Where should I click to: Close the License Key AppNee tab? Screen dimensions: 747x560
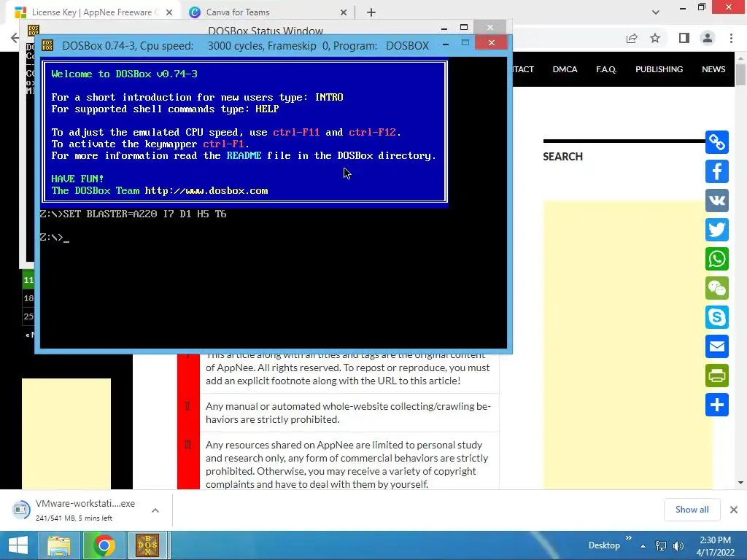coord(169,12)
